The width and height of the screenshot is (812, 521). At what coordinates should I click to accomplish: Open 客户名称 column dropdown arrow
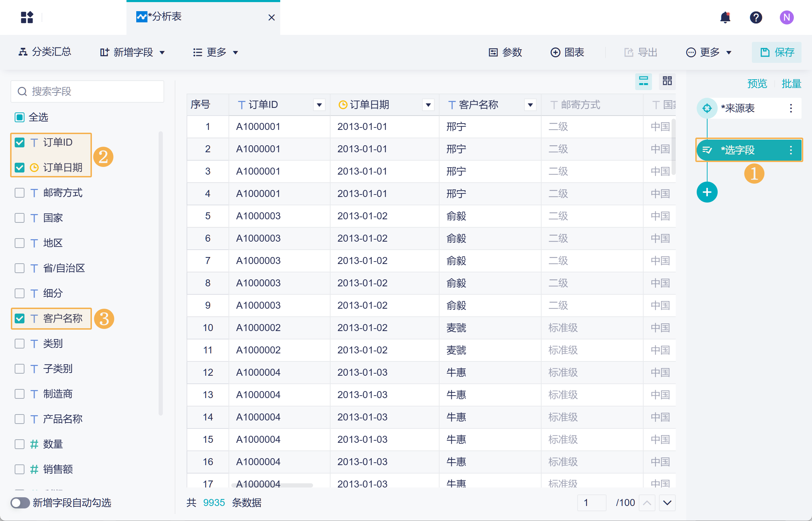530,105
